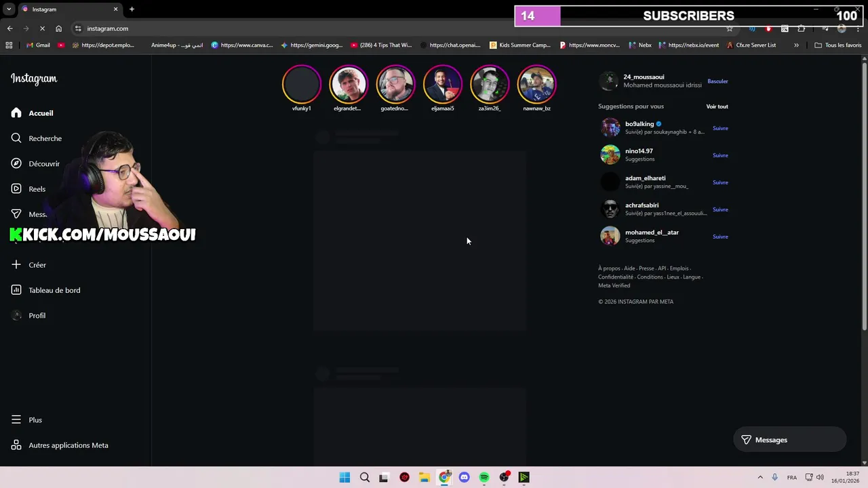Open the Windows Start menu
The height and width of the screenshot is (488, 868).
click(344, 477)
